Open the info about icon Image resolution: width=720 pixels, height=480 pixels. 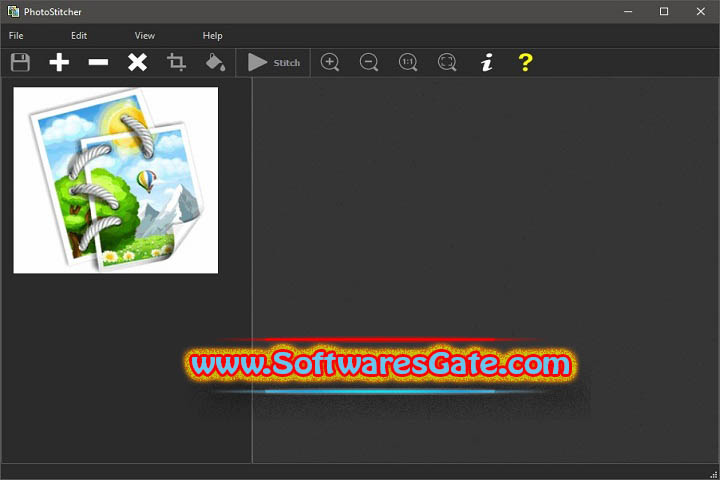tap(487, 62)
